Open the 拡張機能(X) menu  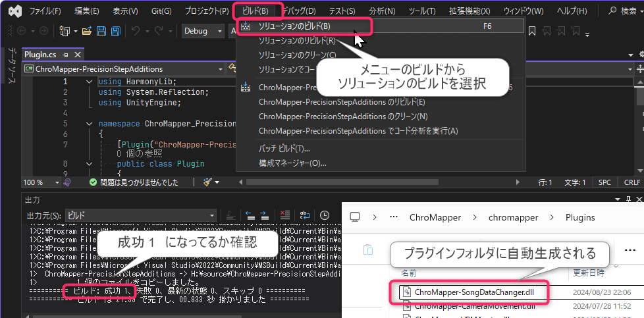[x=470, y=11]
